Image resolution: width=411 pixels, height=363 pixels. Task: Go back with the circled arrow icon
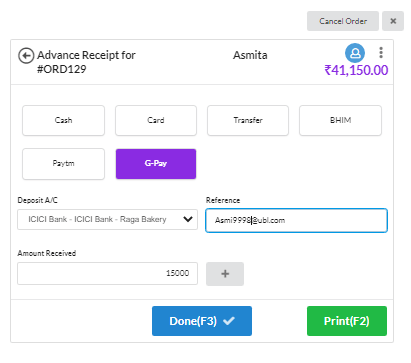pyautogui.click(x=26, y=56)
